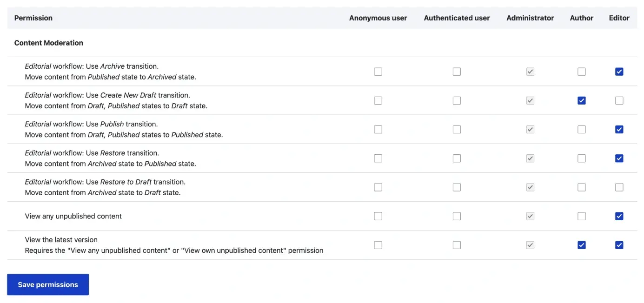This screenshot has width=644, height=303.
Task: Uncheck Author permission for View the latest version
Action: 582,245
